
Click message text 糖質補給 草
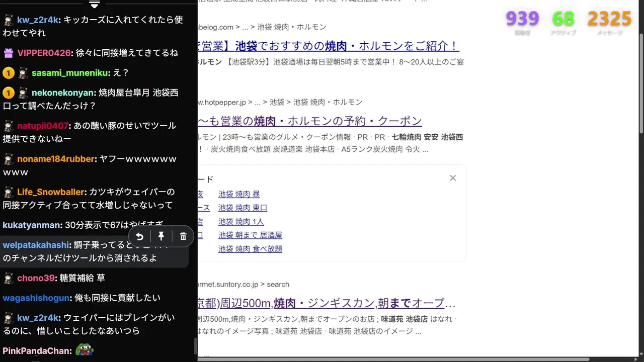point(82,278)
